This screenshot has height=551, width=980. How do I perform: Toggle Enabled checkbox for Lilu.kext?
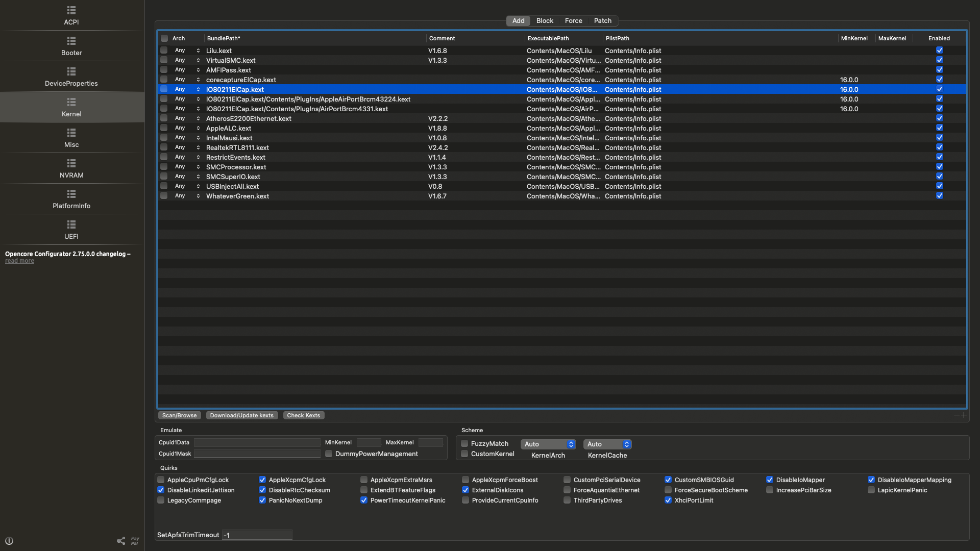(x=939, y=51)
